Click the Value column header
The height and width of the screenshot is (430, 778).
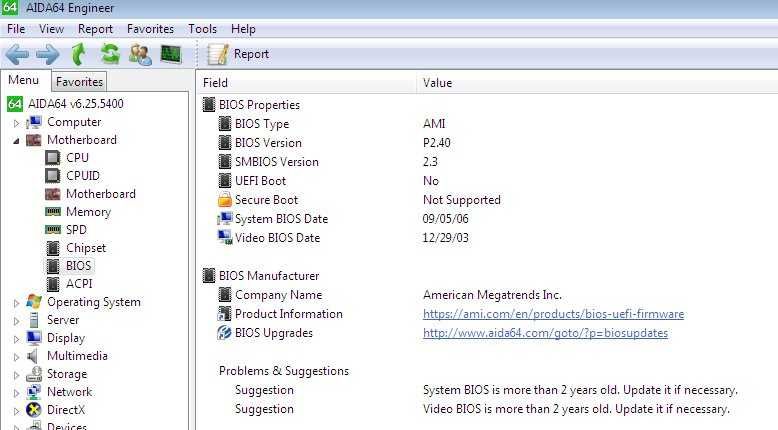coord(597,83)
